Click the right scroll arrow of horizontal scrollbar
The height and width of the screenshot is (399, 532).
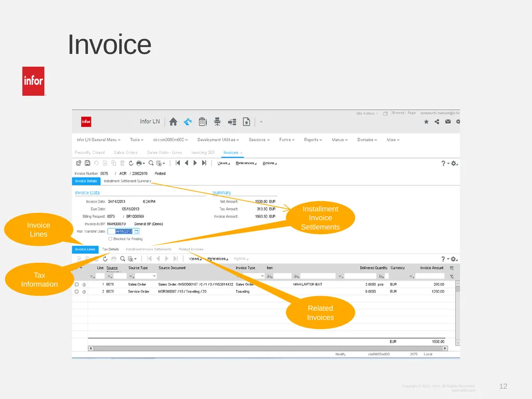click(445, 349)
